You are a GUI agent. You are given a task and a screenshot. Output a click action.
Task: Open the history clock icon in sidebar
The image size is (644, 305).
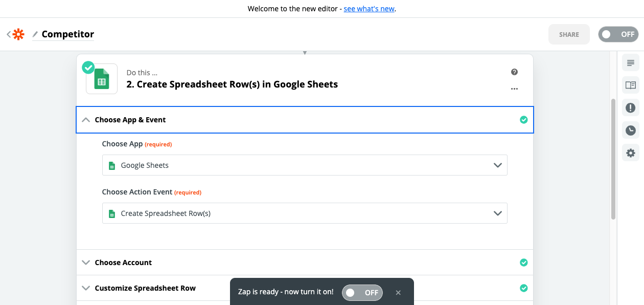tap(631, 130)
